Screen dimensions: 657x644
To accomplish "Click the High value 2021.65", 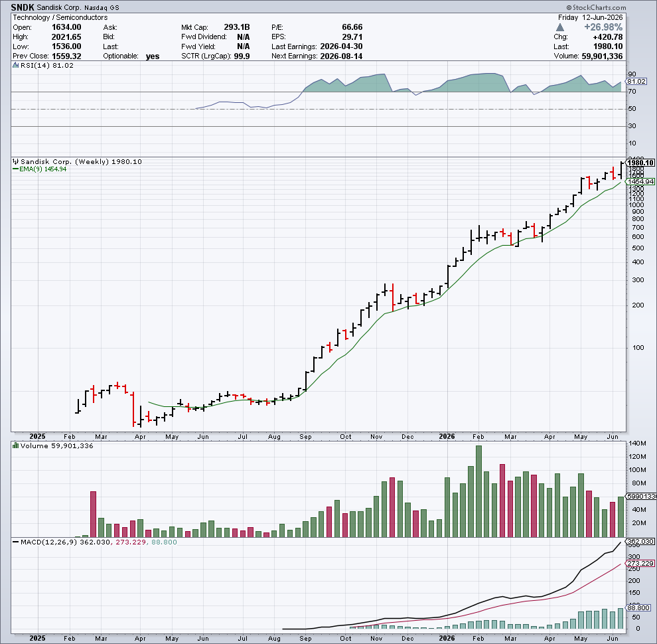I will 66,37.
